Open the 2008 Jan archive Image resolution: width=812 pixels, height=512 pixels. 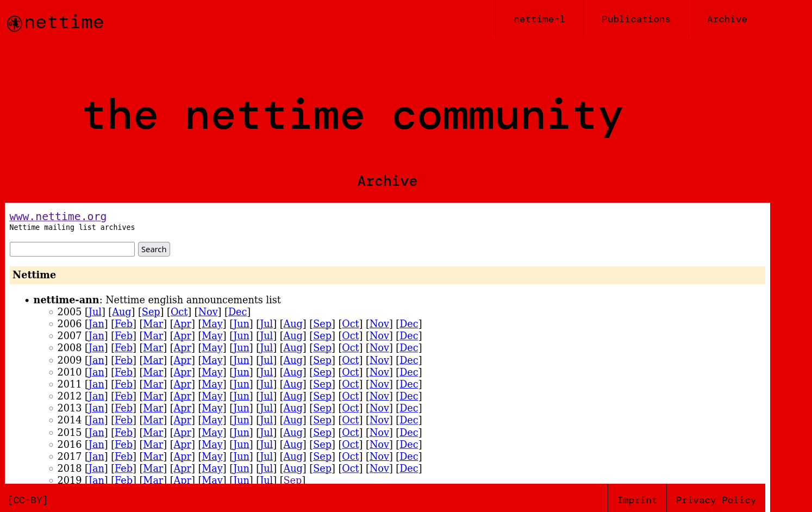[96, 348]
